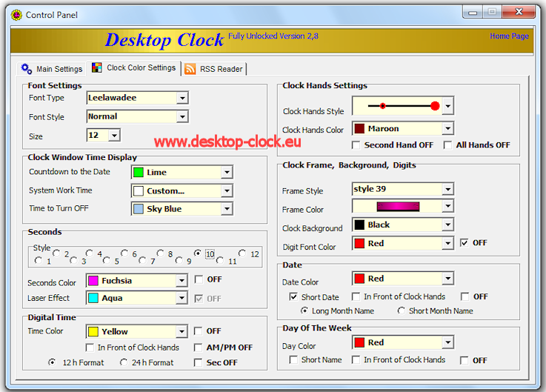Click the magenta Frame Color swatch
This screenshot has height=392, width=546.
[x=398, y=207]
